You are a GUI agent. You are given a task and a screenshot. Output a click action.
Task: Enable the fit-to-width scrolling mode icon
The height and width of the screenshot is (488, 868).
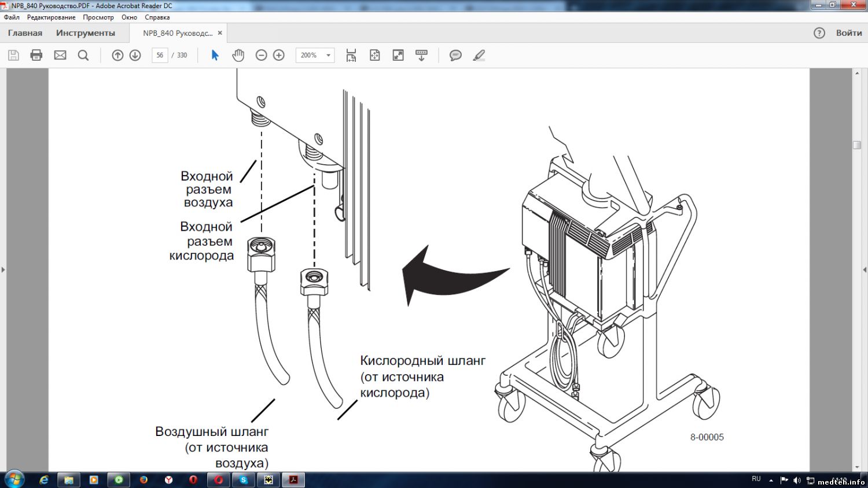[351, 56]
